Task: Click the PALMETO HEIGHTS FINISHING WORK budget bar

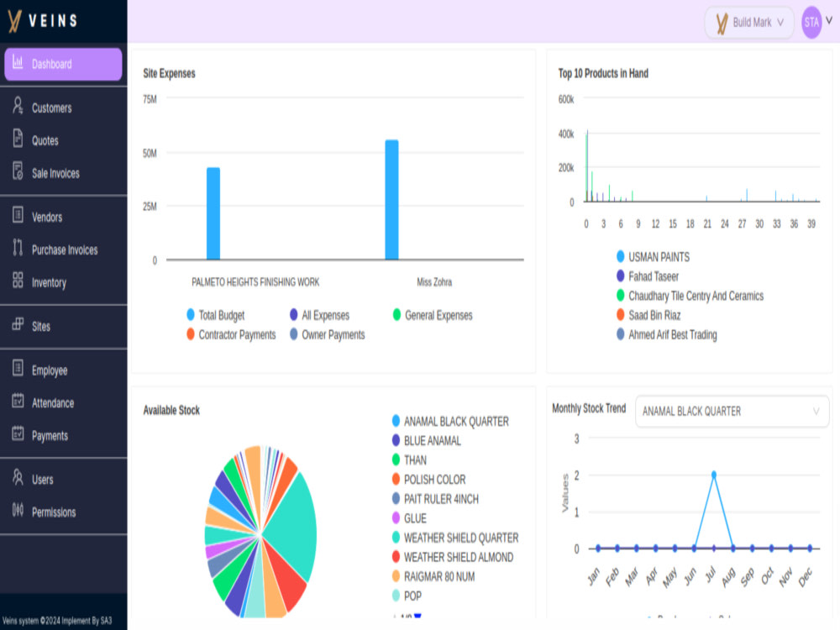Action: pos(213,213)
